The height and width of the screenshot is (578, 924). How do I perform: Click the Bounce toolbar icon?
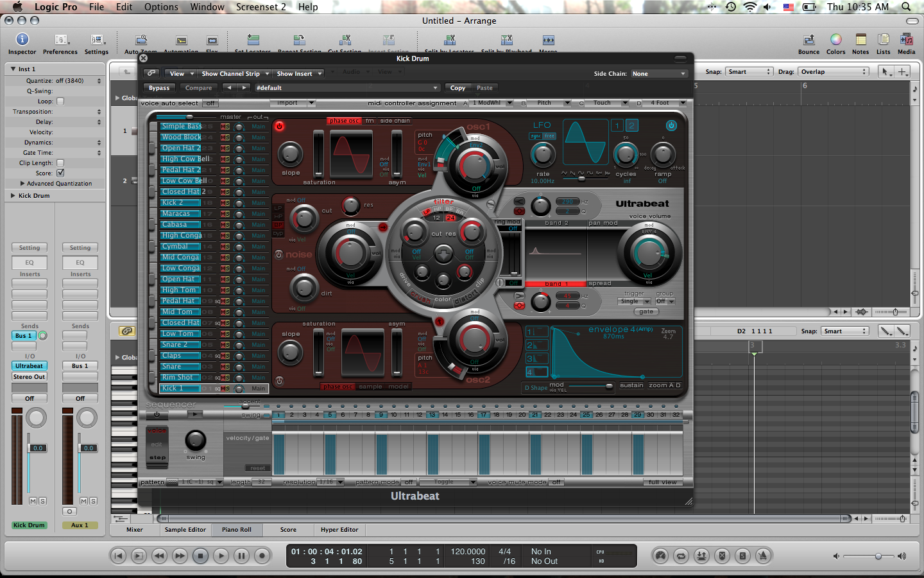click(x=809, y=40)
